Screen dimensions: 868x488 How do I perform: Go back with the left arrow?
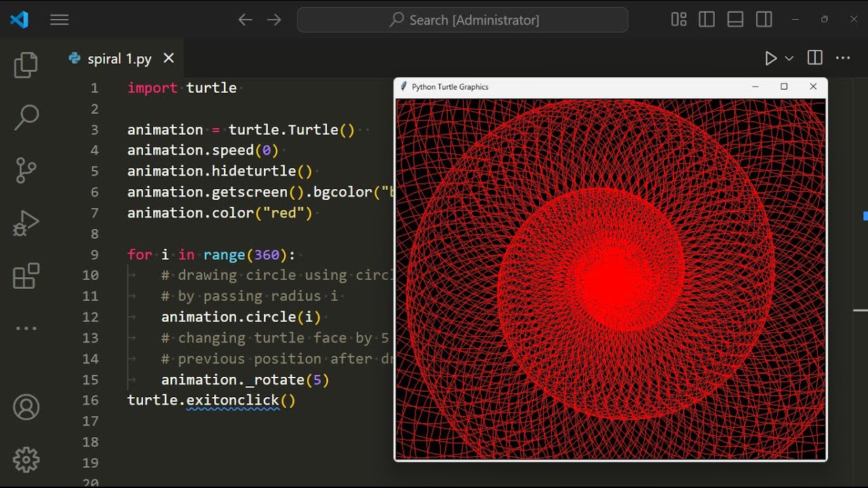245,20
